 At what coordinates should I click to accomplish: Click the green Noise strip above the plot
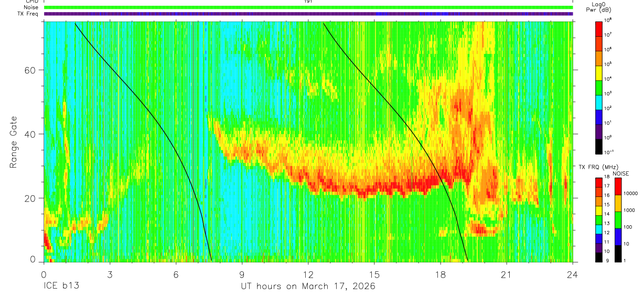tap(308, 7)
